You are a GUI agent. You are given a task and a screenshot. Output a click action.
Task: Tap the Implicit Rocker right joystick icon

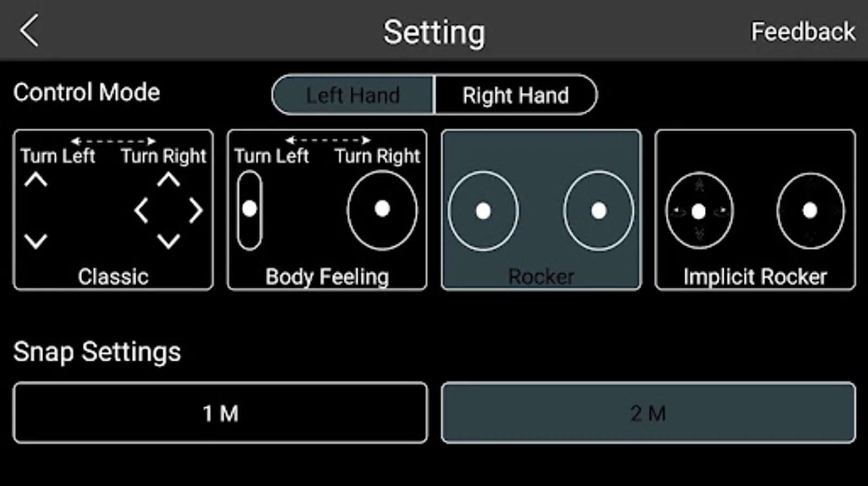tap(810, 211)
